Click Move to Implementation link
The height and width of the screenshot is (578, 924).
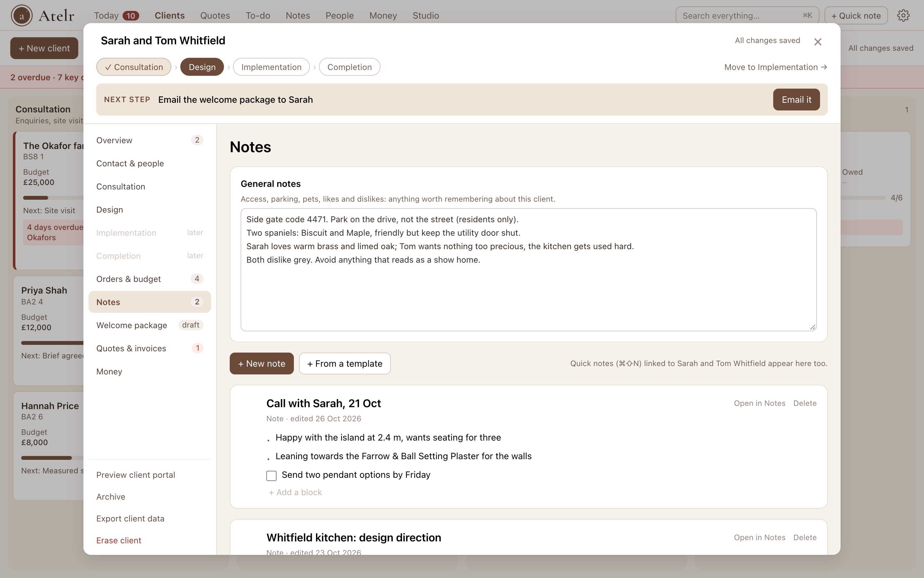pos(775,67)
